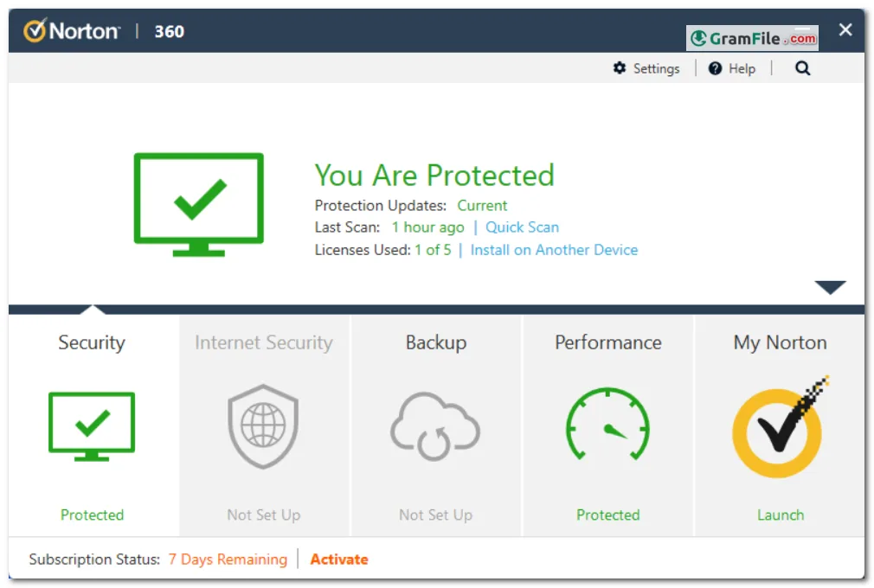The image size is (874, 588).
Task: Expand details with the dark down arrow
Action: click(x=830, y=287)
